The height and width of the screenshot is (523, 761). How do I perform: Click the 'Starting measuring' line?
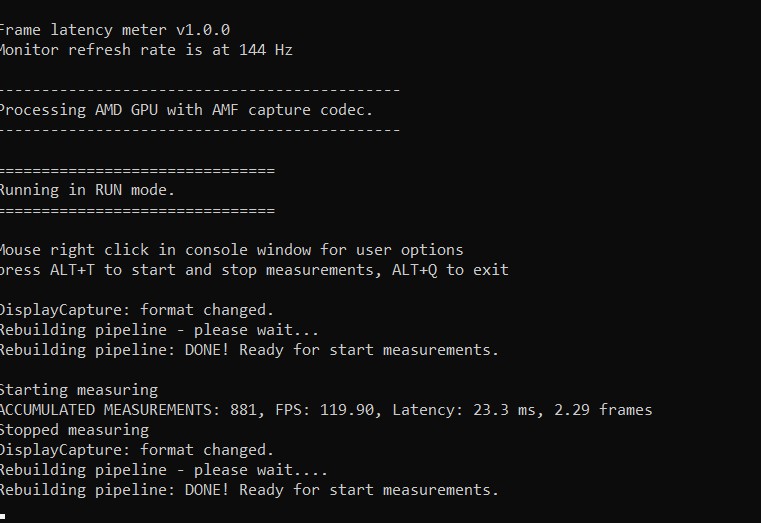coord(79,390)
